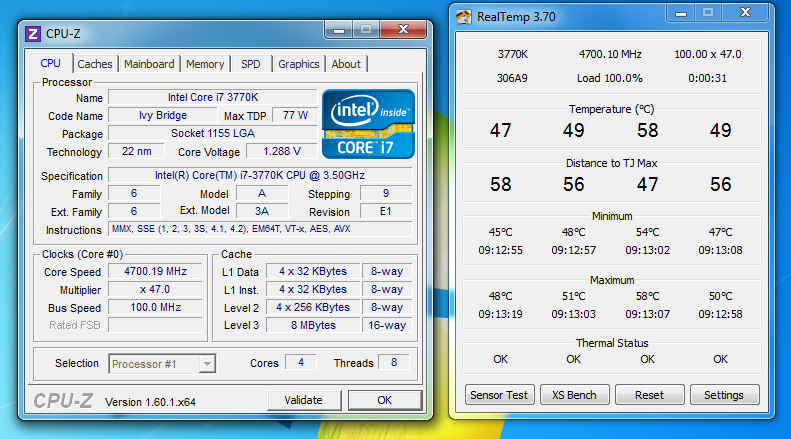Click the Ext. Model value '3A'
791x439 pixels.
[x=262, y=211]
